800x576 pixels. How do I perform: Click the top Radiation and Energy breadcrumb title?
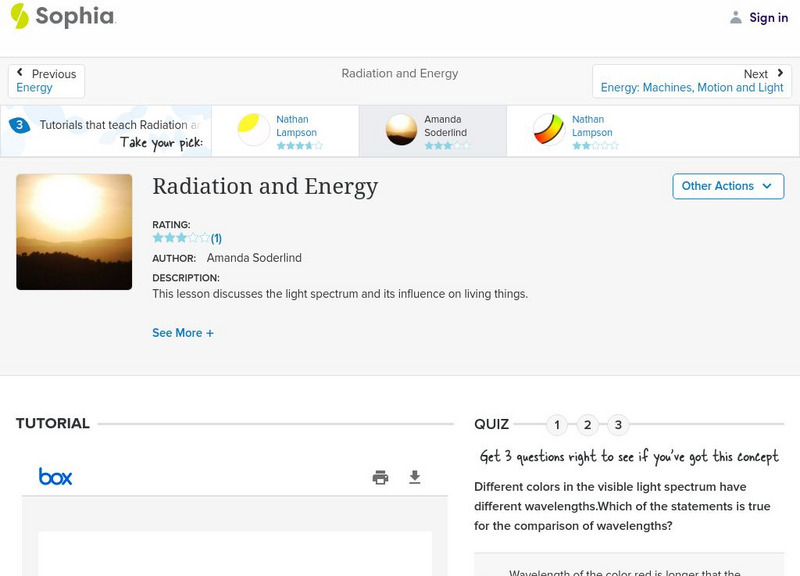click(x=399, y=73)
